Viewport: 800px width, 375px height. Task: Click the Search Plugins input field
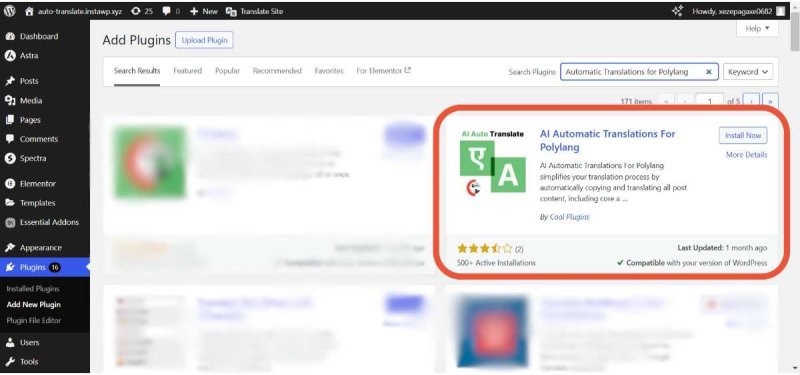tap(639, 72)
